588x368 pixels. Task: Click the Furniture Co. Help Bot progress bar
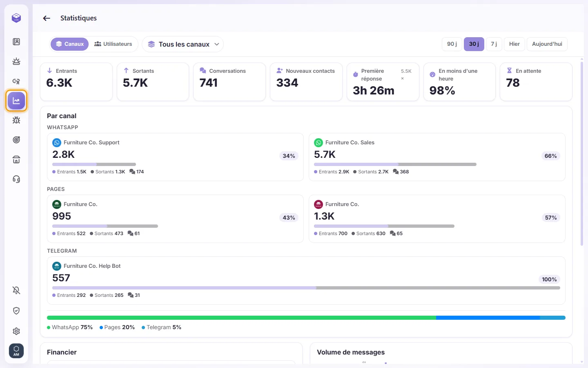click(306, 288)
